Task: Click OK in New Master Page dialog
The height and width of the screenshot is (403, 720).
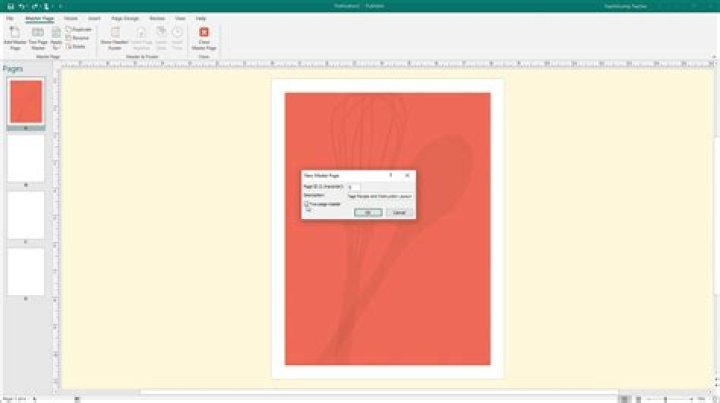Action: pyautogui.click(x=368, y=213)
